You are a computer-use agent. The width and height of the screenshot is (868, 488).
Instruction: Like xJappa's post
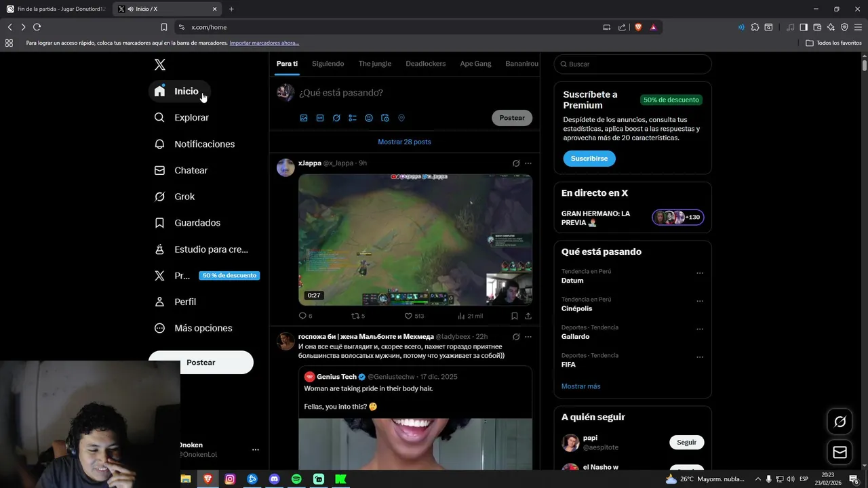414,316
